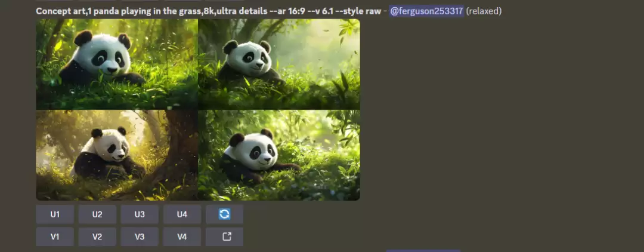This screenshot has height=252, width=644.
Task: Create variations with the V1 button
Action: [x=55, y=236]
